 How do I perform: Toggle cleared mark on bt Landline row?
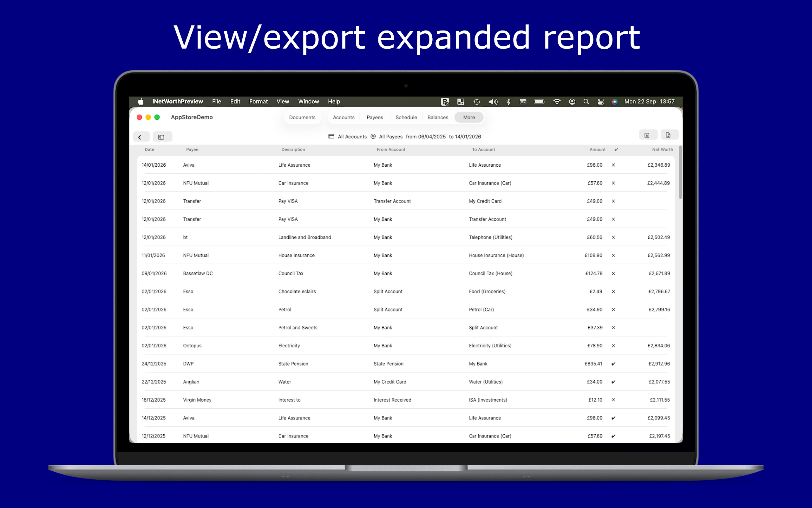click(x=613, y=237)
